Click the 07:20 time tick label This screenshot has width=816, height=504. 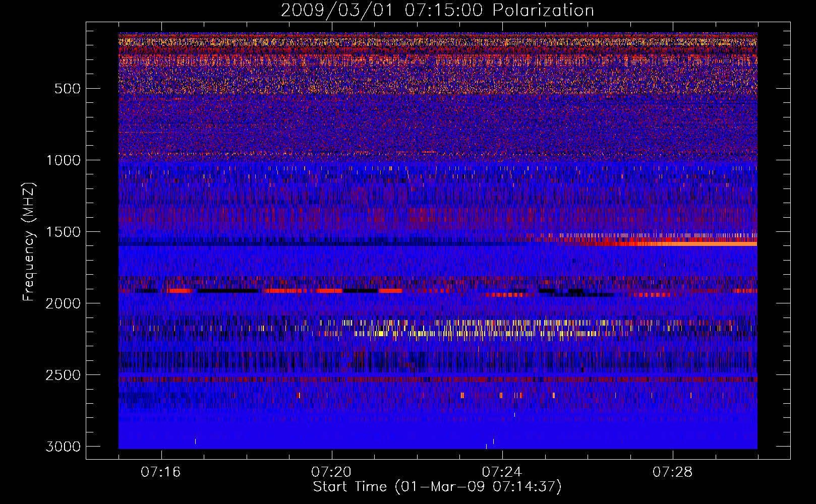click(331, 472)
